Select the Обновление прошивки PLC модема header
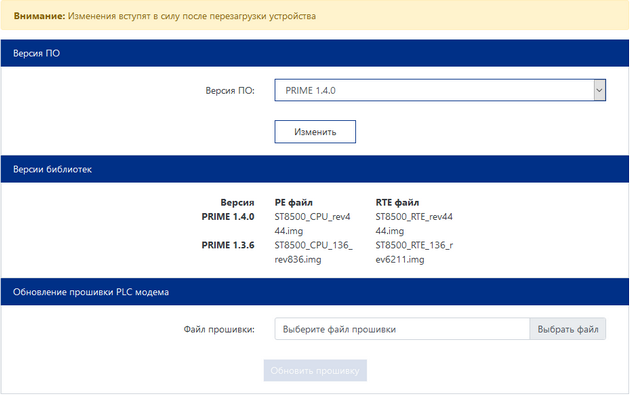The image size is (630, 395). click(x=315, y=292)
